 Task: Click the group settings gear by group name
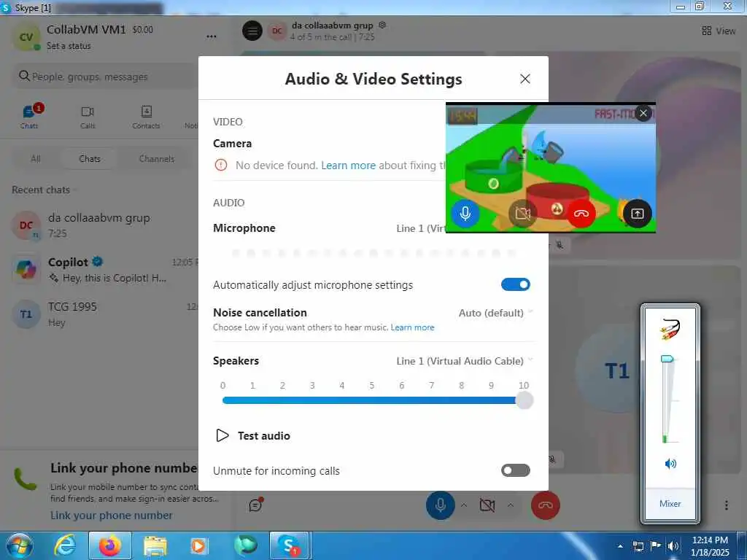[x=382, y=25]
